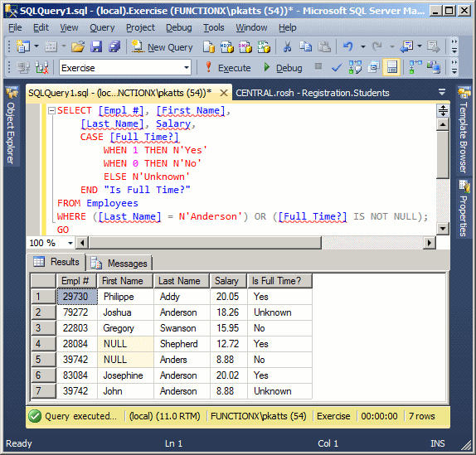476x455 pixels.
Task: Start debugging with the Debug button
Action: pyautogui.click(x=283, y=68)
